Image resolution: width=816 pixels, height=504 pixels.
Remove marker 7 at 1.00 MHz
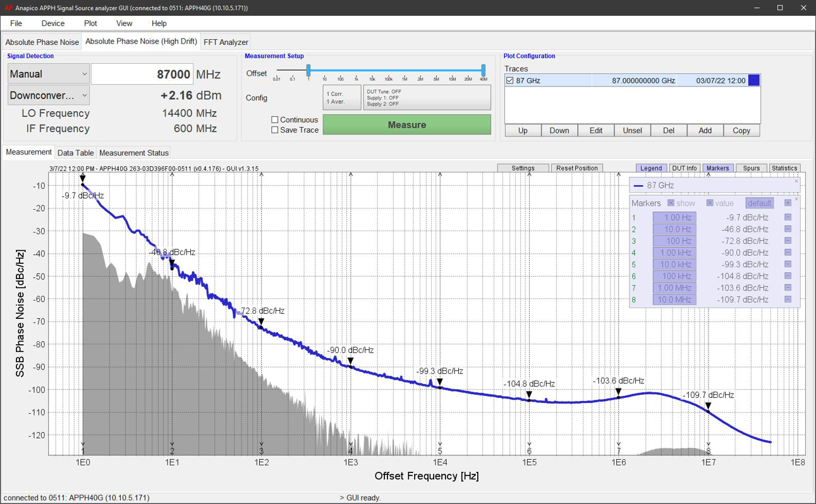tap(788, 287)
